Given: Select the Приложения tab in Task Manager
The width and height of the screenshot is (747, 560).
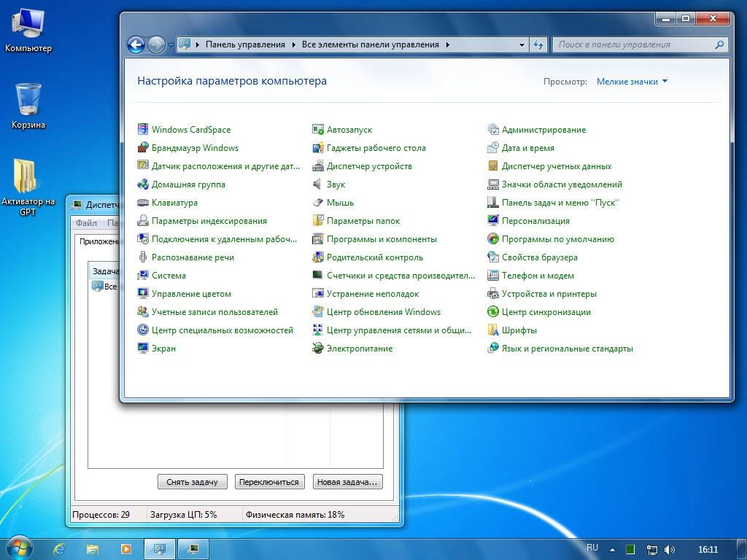Looking at the screenshot, I should pyautogui.click(x=99, y=241).
